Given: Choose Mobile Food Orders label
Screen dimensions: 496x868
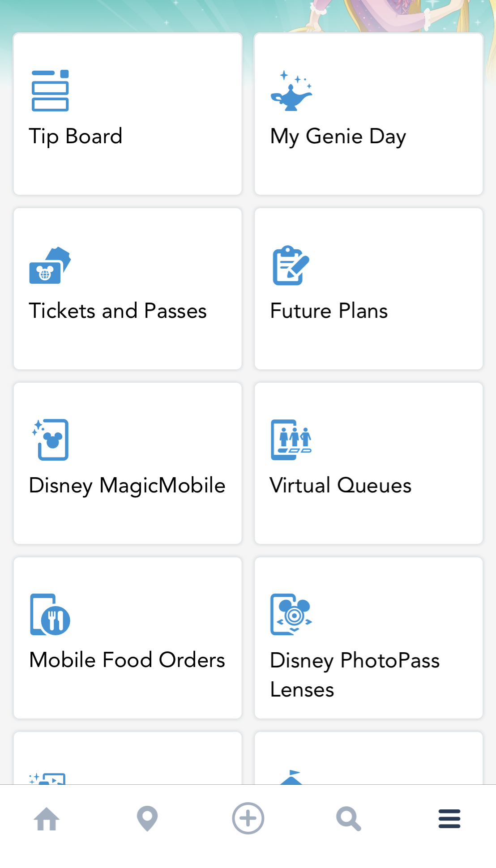Looking at the screenshot, I should (x=127, y=660).
